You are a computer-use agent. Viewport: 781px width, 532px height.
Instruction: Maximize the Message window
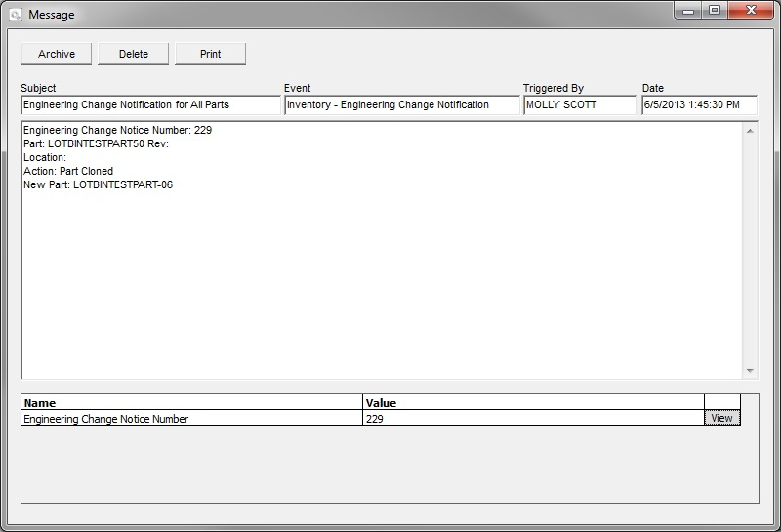pyautogui.click(x=715, y=11)
